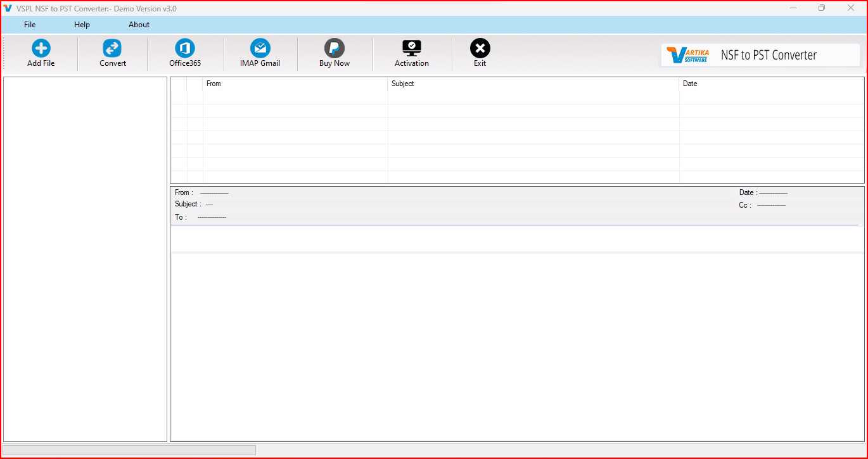Minimize the converter window

[793, 8]
